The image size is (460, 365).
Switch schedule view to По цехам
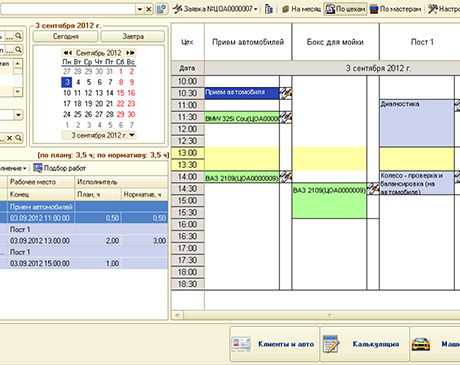(345, 9)
